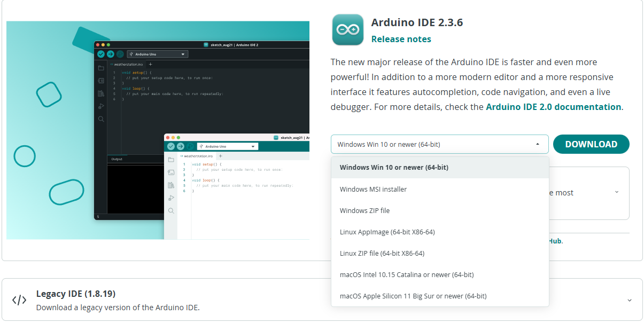
Task: Click the green upload arrow in dark IDE preview
Action: [x=110, y=54]
